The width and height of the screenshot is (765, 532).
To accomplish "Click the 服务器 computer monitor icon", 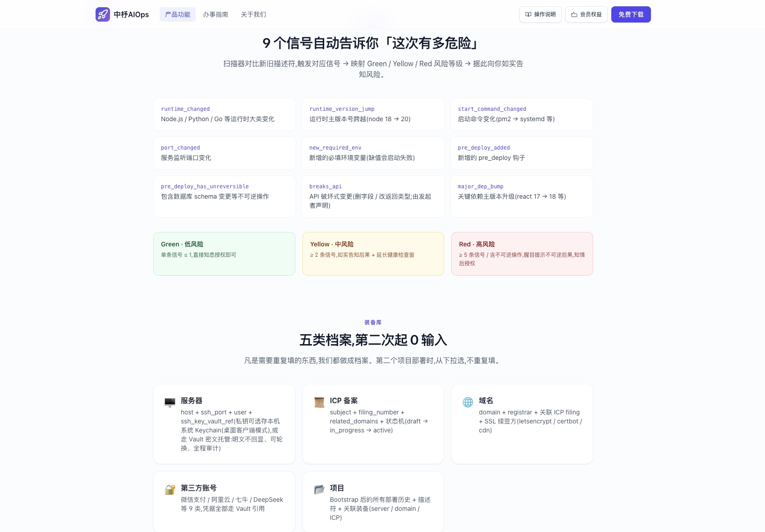I will point(170,402).
